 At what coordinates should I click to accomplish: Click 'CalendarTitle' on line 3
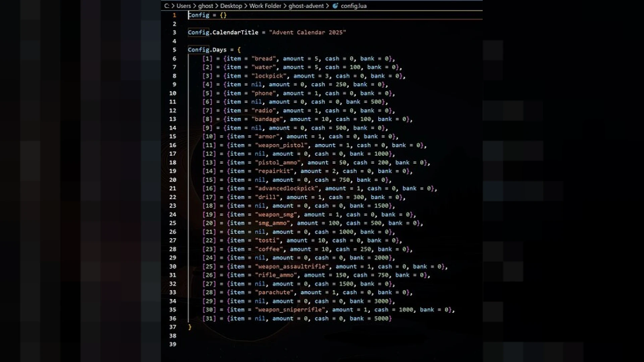(235, 33)
